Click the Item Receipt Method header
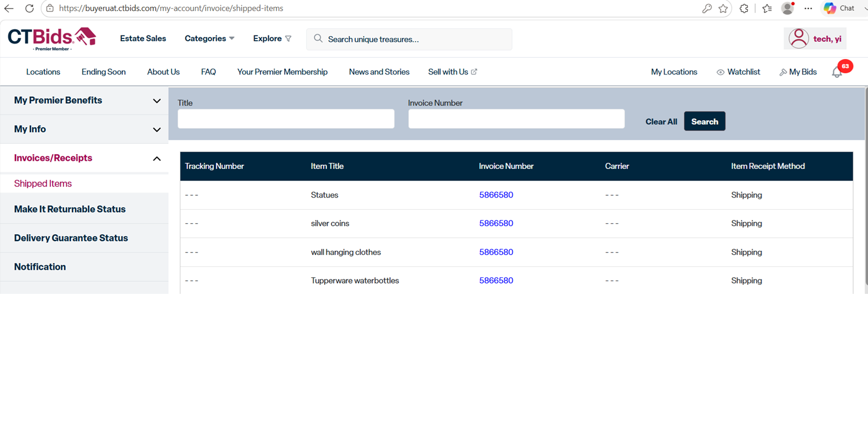This screenshot has width=868, height=425. (768, 166)
